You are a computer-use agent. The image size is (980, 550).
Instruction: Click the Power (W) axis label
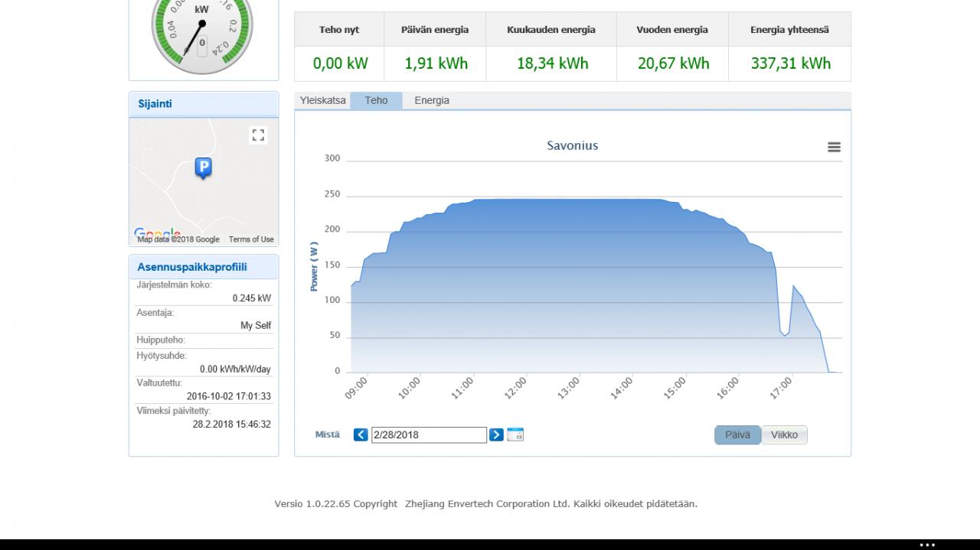click(x=314, y=266)
